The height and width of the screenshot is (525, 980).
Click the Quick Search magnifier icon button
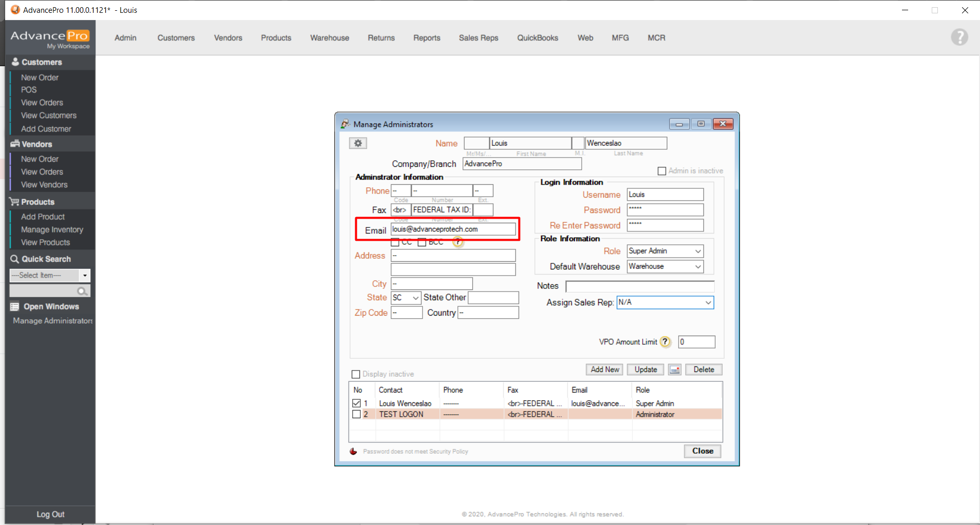tap(82, 291)
